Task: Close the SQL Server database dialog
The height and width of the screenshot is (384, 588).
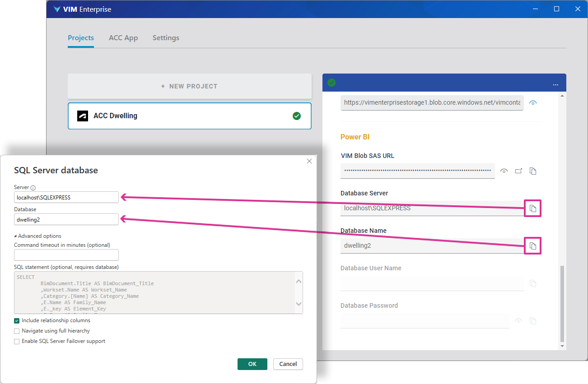Action: [x=309, y=161]
